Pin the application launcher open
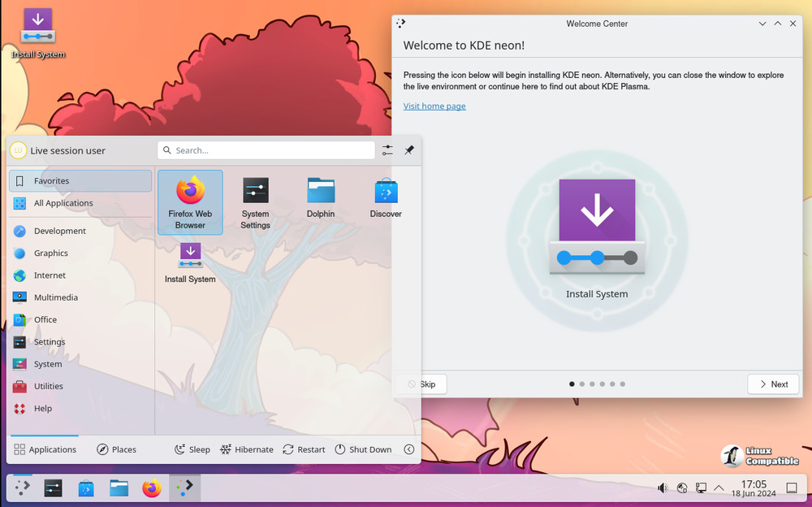 point(409,150)
